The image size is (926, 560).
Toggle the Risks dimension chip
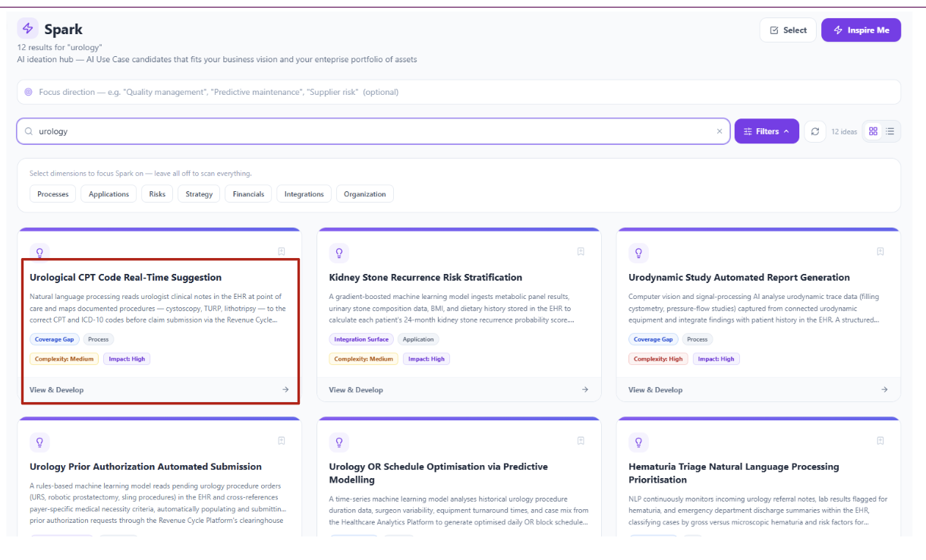[157, 194]
